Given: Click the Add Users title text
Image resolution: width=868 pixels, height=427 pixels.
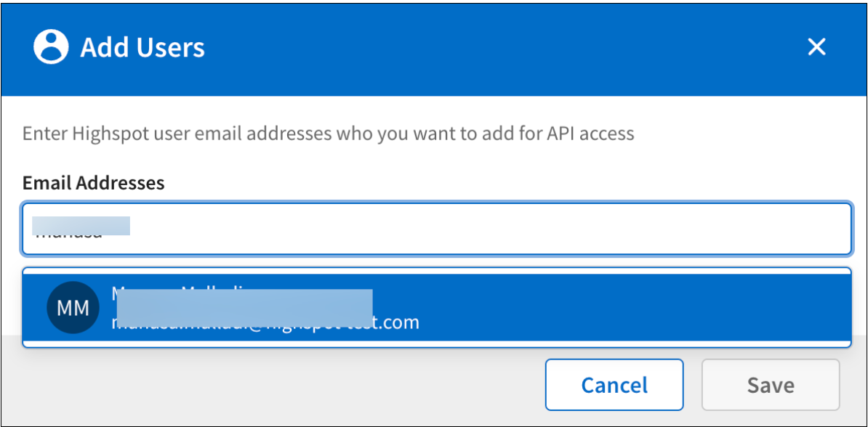Looking at the screenshot, I should (142, 48).
